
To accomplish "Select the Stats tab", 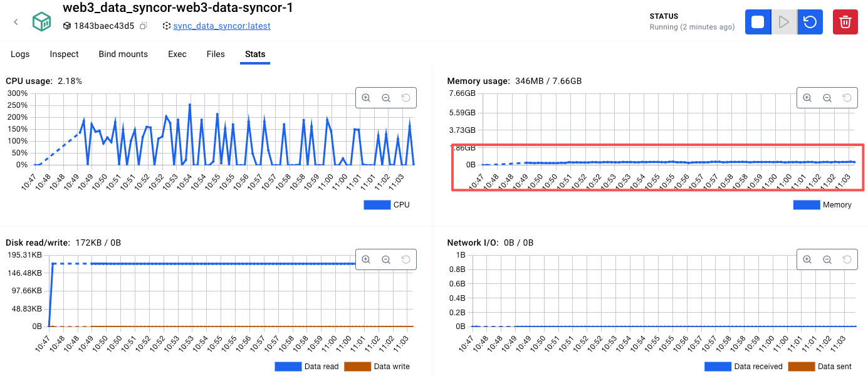I will click(255, 54).
